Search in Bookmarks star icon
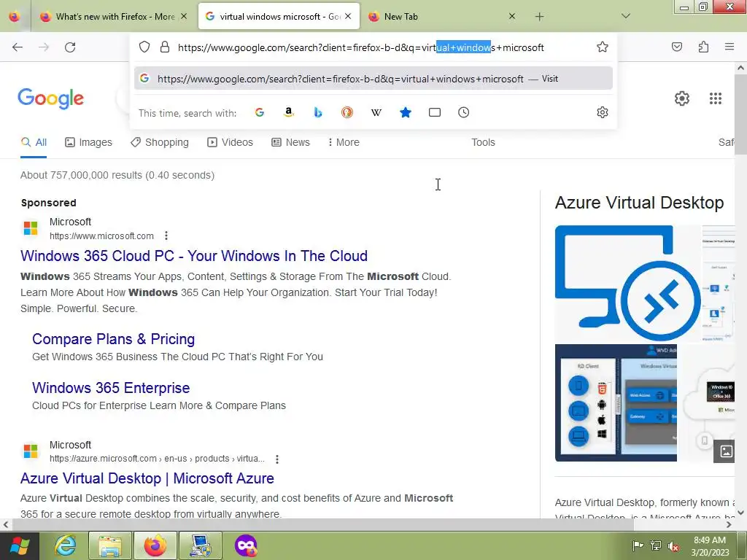Screen dimensions: 747x560 pos(406,112)
